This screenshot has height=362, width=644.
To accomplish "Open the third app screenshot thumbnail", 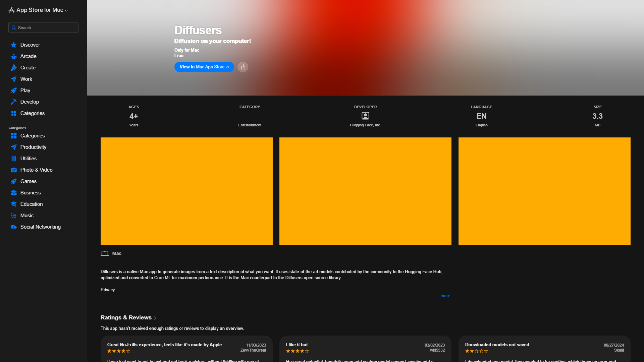I will pos(544,191).
